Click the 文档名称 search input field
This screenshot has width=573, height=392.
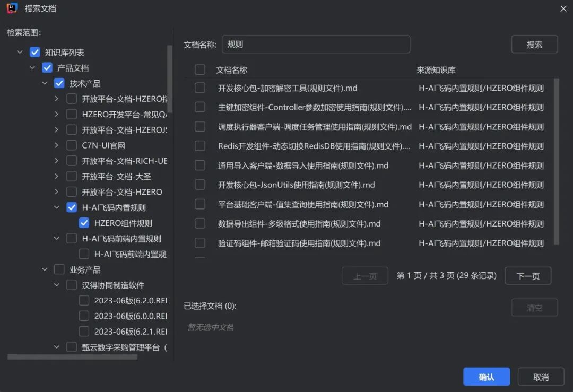[316, 45]
